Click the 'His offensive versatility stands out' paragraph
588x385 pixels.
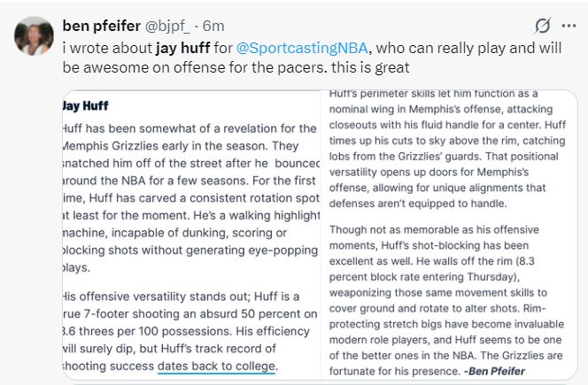coord(190,331)
